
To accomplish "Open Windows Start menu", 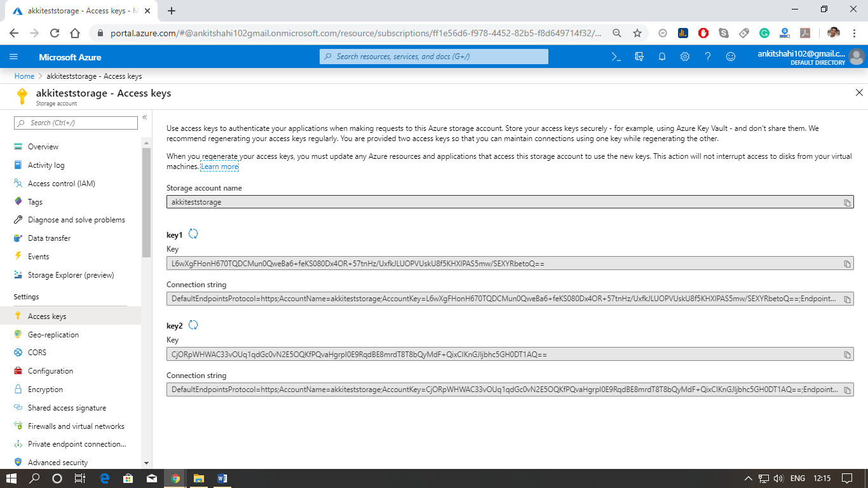I will [11, 478].
